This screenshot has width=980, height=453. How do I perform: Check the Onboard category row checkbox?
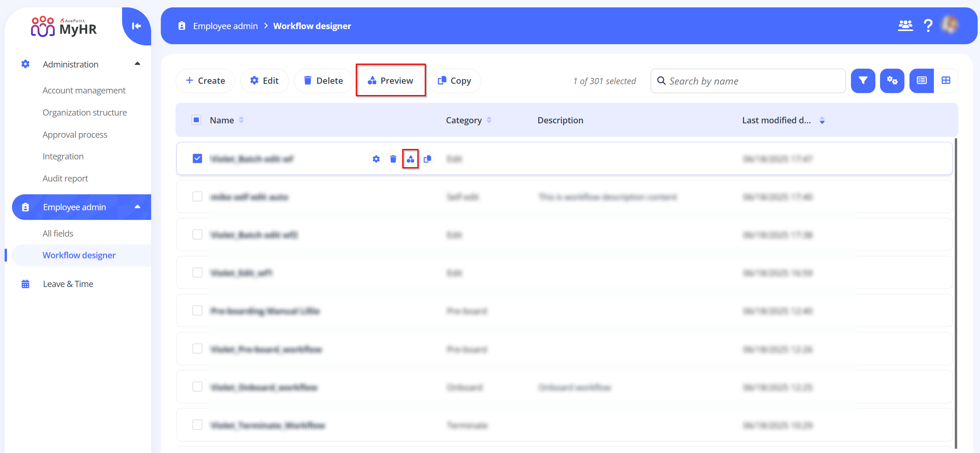pyautogui.click(x=197, y=387)
